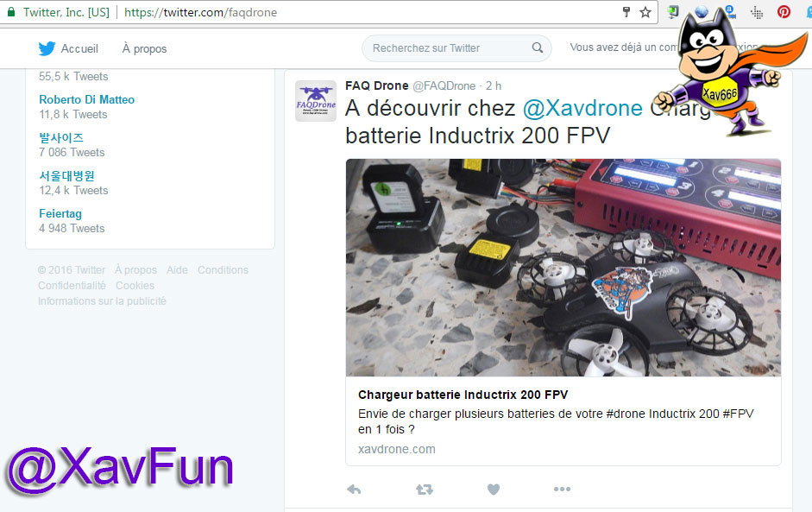
Task: Click the FAQ Drone profile avatar
Action: click(x=315, y=101)
